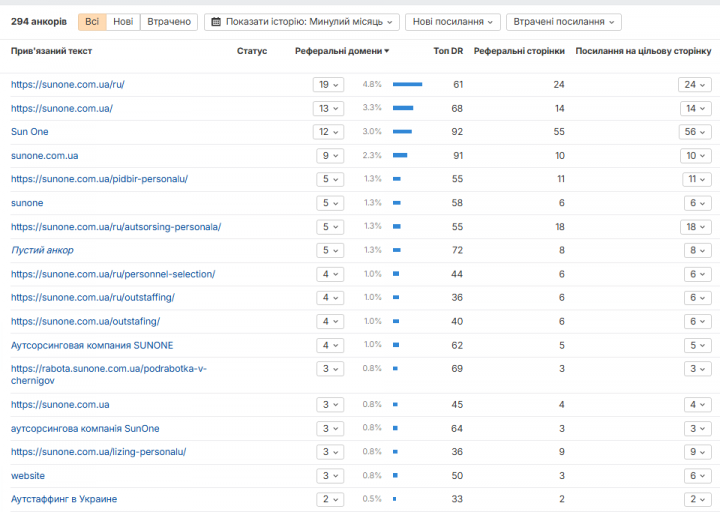720x512 pixels.
Task: Click the Статус column header
Action: click(252, 51)
